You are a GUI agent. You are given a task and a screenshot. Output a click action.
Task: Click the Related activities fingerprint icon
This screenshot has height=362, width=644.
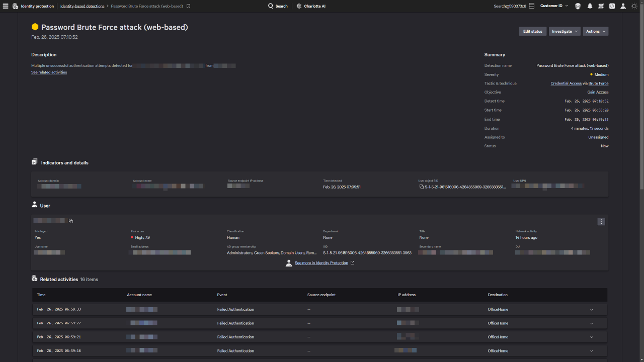click(x=34, y=279)
